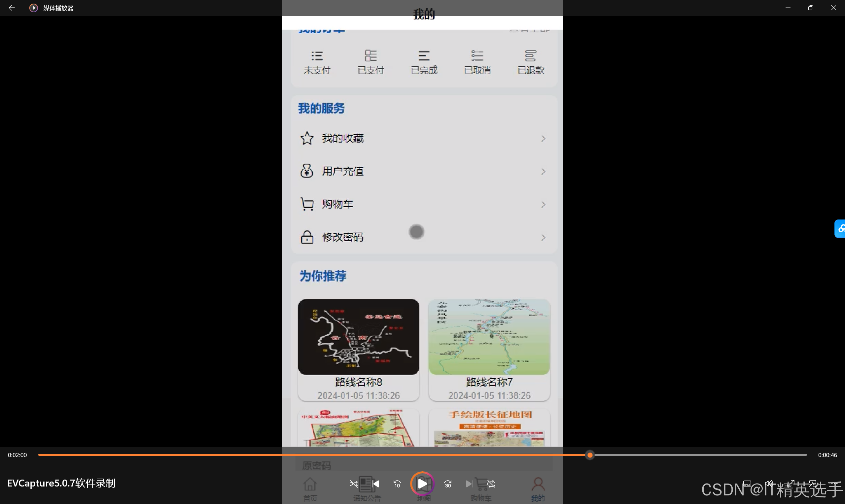Open 购物车 service entry
Screen dimensions: 845x504
point(424,204)
